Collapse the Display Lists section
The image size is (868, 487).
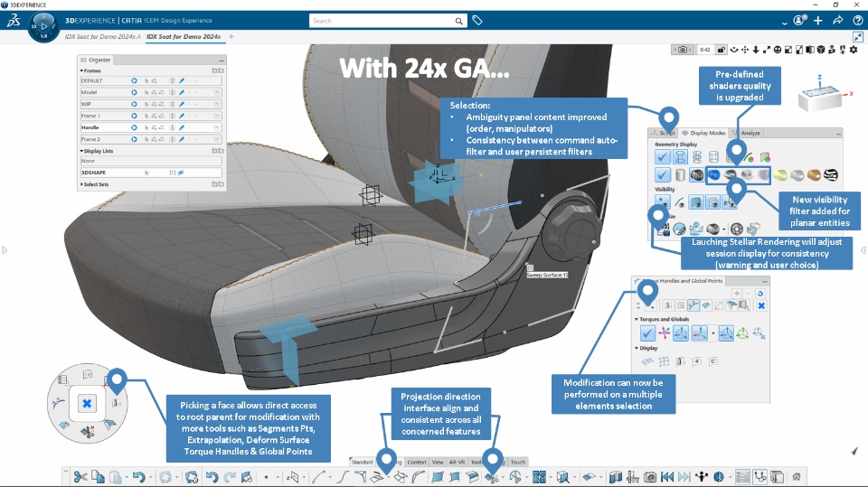(x=81, y=151)
